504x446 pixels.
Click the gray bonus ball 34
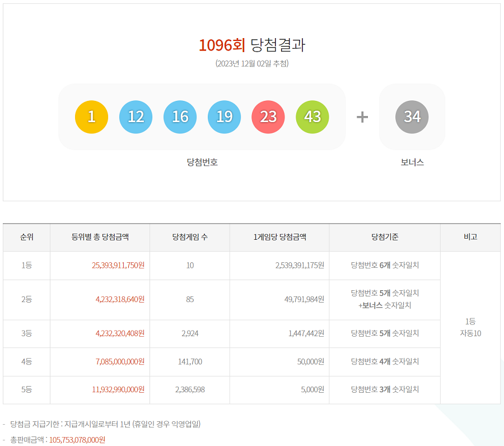coord(412,117)
